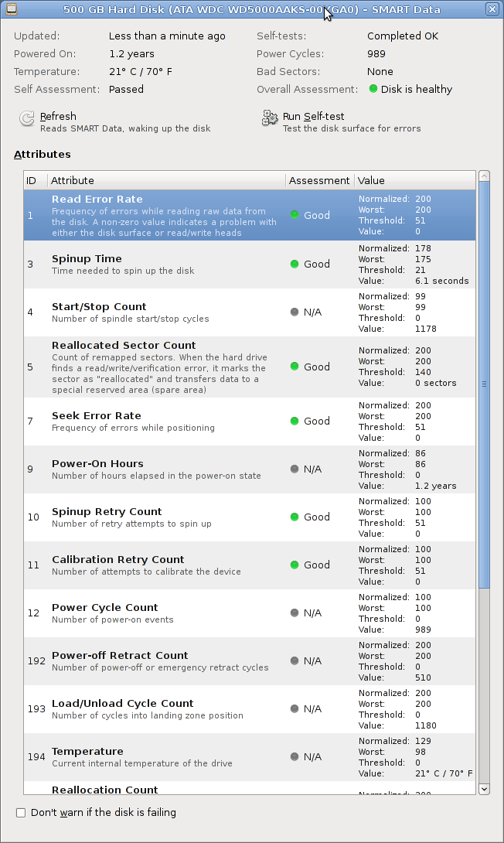
Task: Click the 1180 Load/Unload Cycle value
Action: point(426,725)
